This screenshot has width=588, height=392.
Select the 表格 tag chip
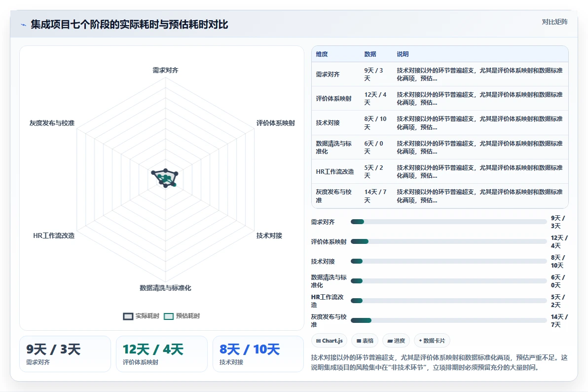(365, 341)
